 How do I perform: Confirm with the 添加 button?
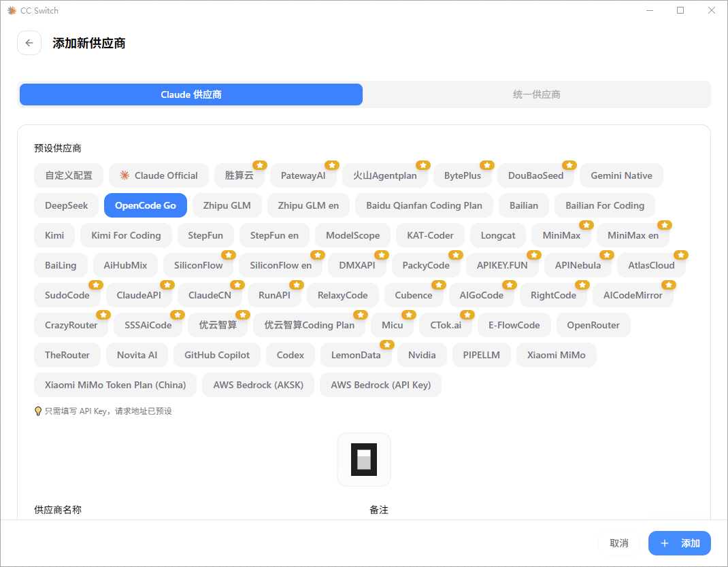[679, 543]
